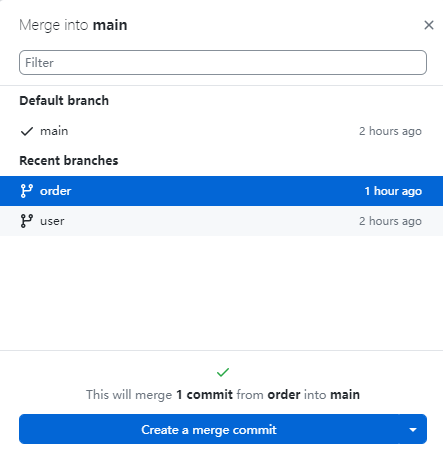The width and height of the screenshot is (443, 451).
Task: Click the Recent branches section heading
Action: click(69, 161)
